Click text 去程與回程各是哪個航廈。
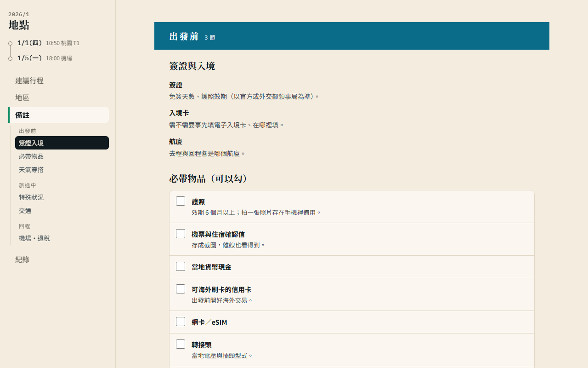Image resolution: width=588 pixels, height=368 pixels. tap(208, 154)
